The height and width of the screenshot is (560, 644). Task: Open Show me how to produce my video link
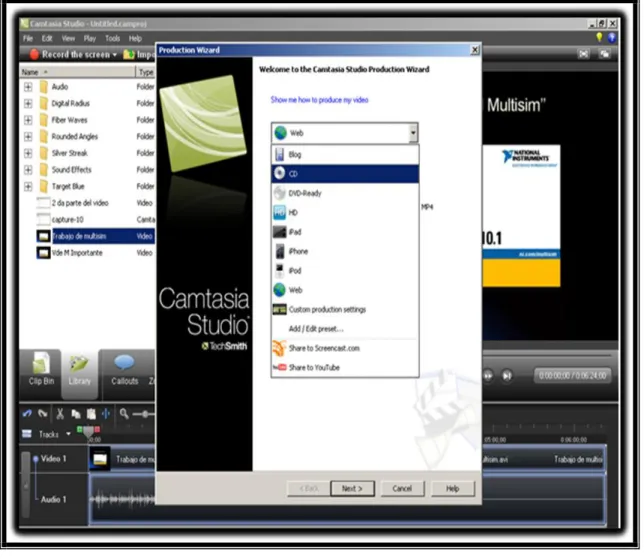(x=319, y=100)
